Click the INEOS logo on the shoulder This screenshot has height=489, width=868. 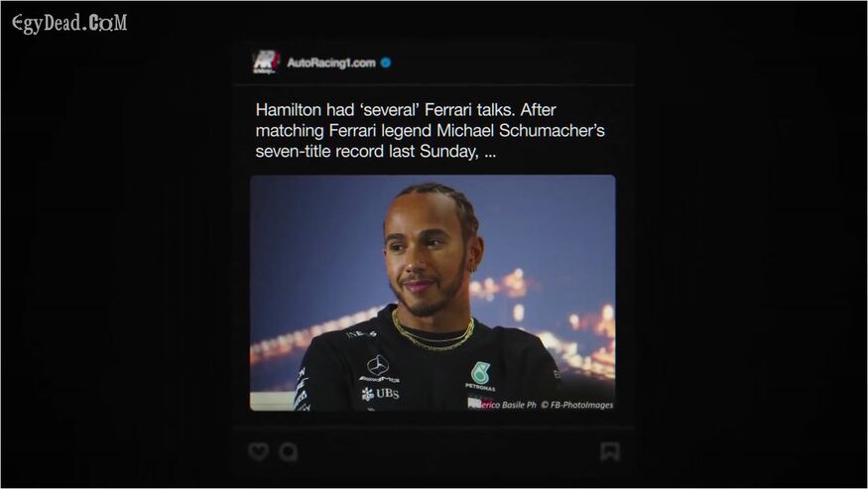coord(361,334)
